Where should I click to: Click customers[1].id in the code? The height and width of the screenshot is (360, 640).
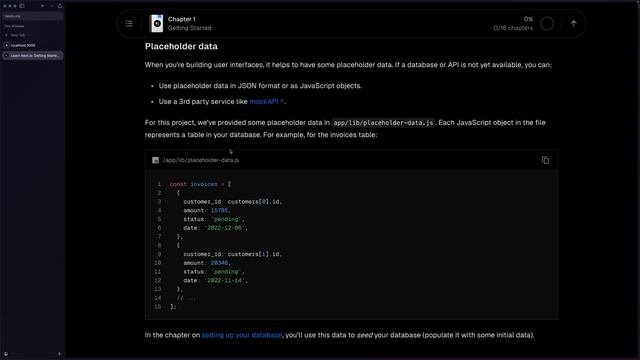(254, 254)
